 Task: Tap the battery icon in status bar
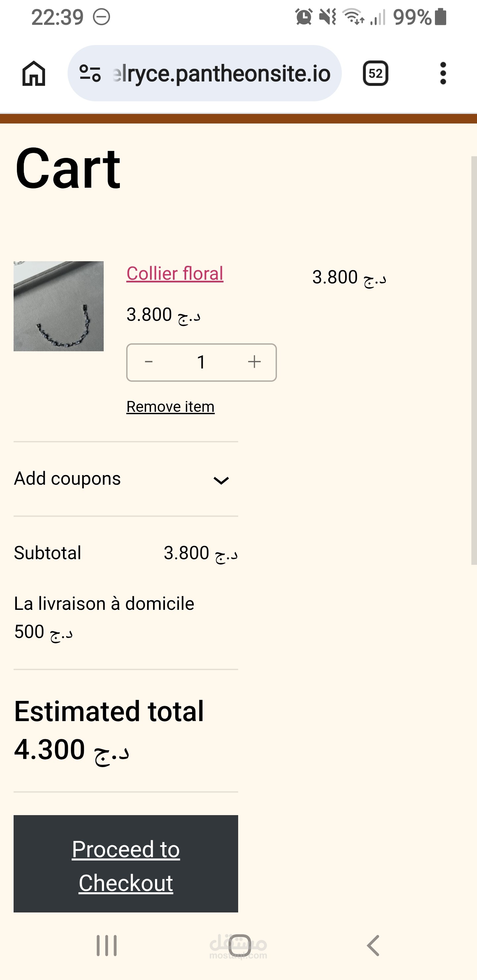pos(441,17)
